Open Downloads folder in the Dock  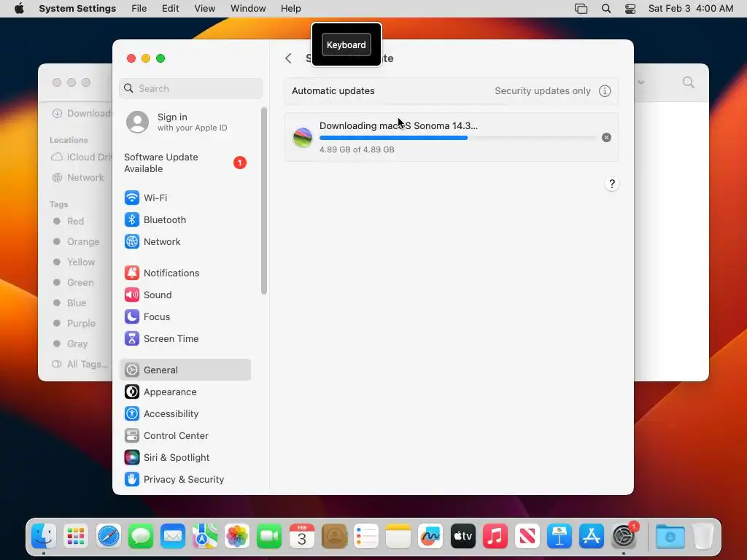tap(670, 536)
